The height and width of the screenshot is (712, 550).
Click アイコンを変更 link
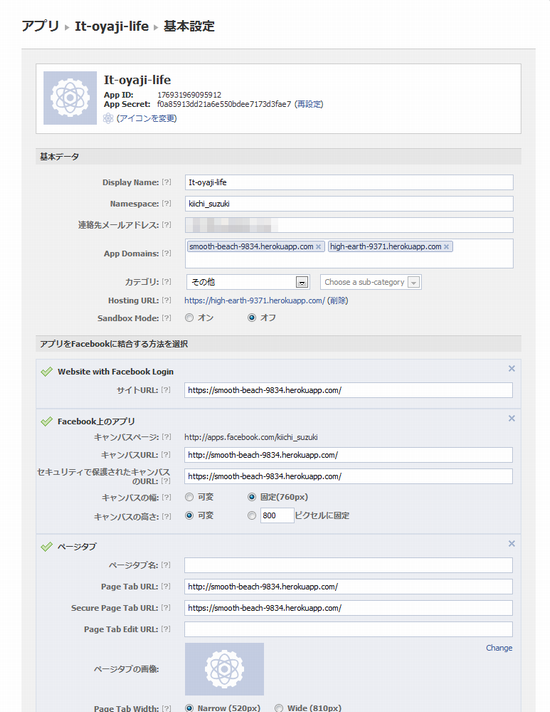pyautogui.click(x=147, y=119)
